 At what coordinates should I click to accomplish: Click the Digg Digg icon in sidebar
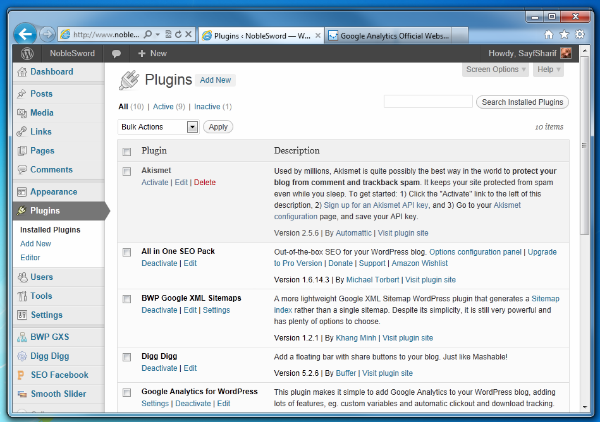click(x=22, y=356)
